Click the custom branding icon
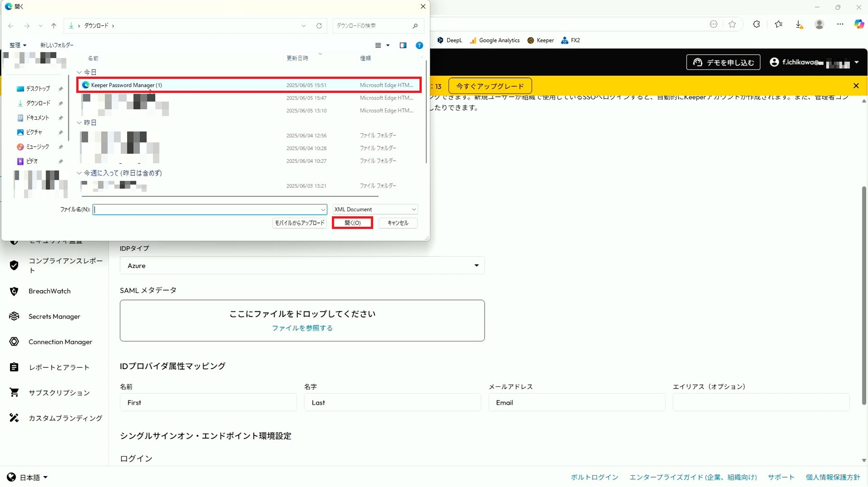 (14, 418)
